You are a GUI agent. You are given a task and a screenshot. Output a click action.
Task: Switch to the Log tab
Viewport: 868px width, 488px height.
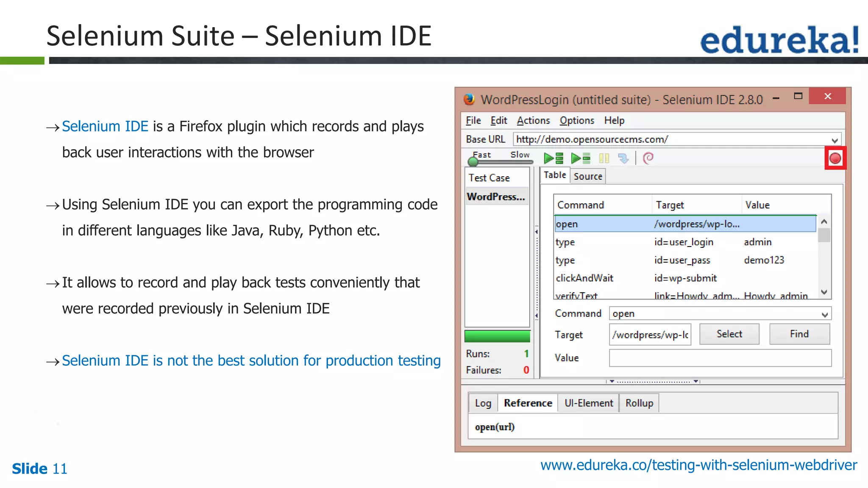(483, 403)
